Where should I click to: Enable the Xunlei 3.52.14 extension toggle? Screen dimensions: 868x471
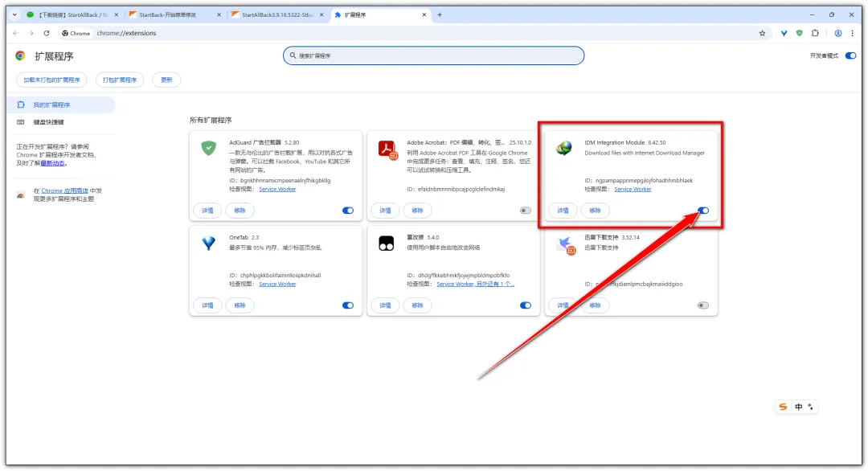coord(703,305)
